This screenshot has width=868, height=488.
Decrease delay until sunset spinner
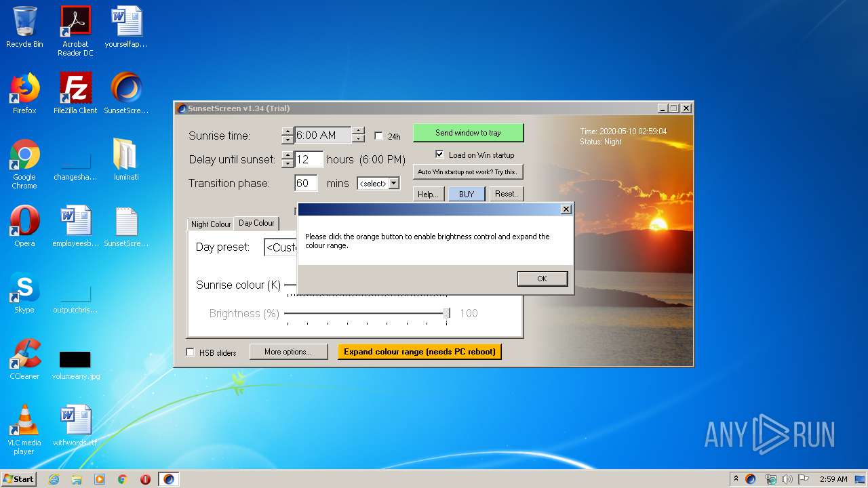click(x=288, y=163)
